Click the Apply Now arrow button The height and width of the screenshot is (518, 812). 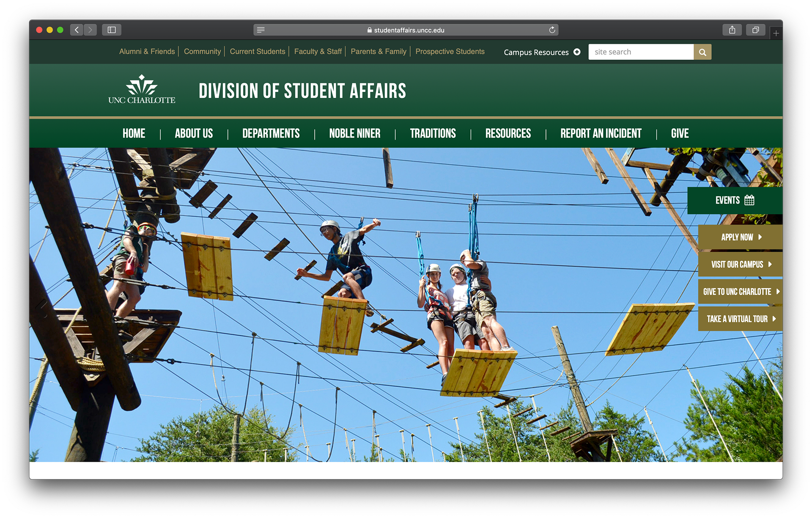click(741, 237)
